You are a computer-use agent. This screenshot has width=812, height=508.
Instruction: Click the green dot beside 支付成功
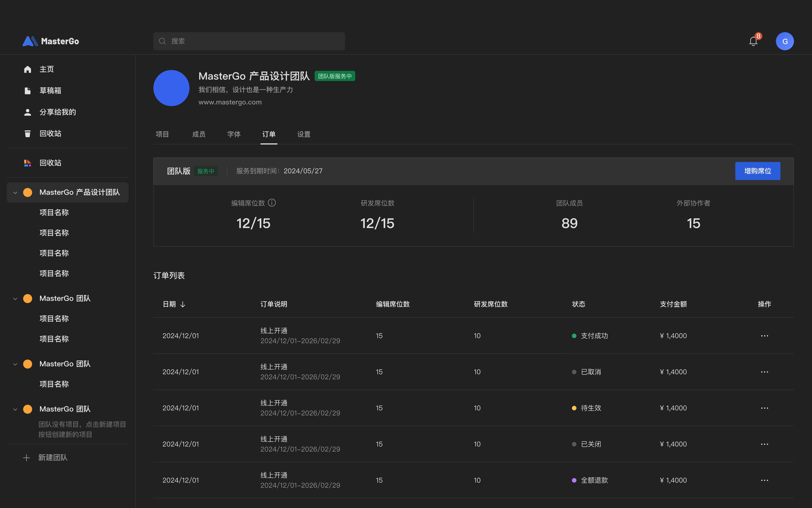[x=574, y=336]
